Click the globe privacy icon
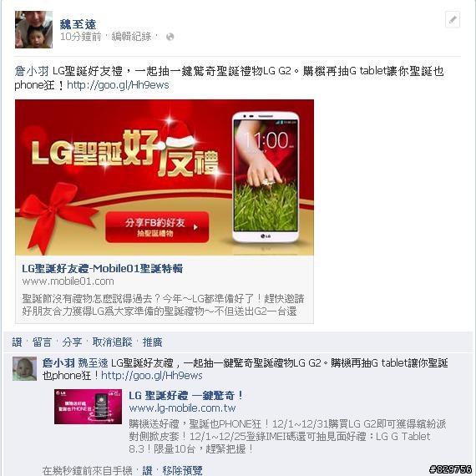The height and width of the screenshot is (476, 476). (x=170, y=37)
